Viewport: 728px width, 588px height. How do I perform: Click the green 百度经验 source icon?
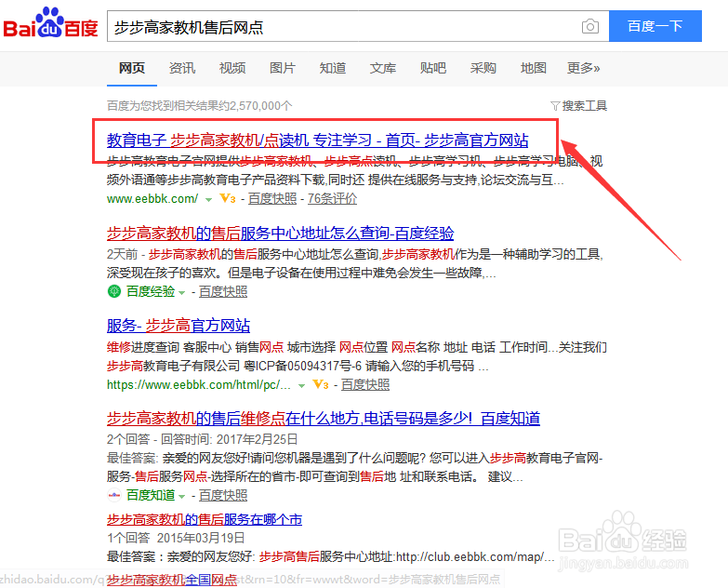point(114,291)
